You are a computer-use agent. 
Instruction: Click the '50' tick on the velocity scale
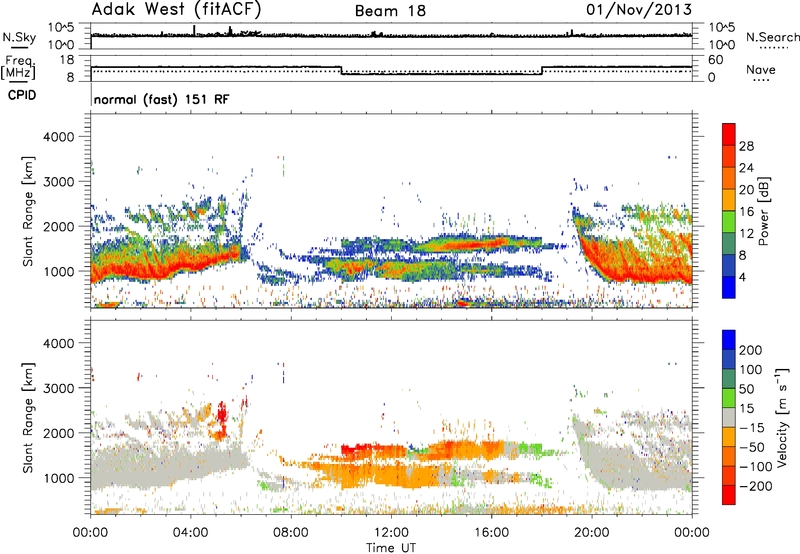pos(746,389)
